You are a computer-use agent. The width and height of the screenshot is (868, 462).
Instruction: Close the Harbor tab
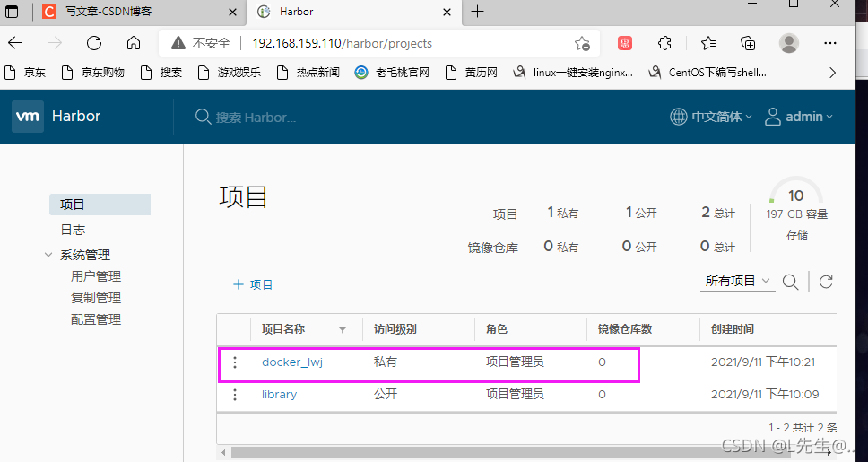click(447, 12)
